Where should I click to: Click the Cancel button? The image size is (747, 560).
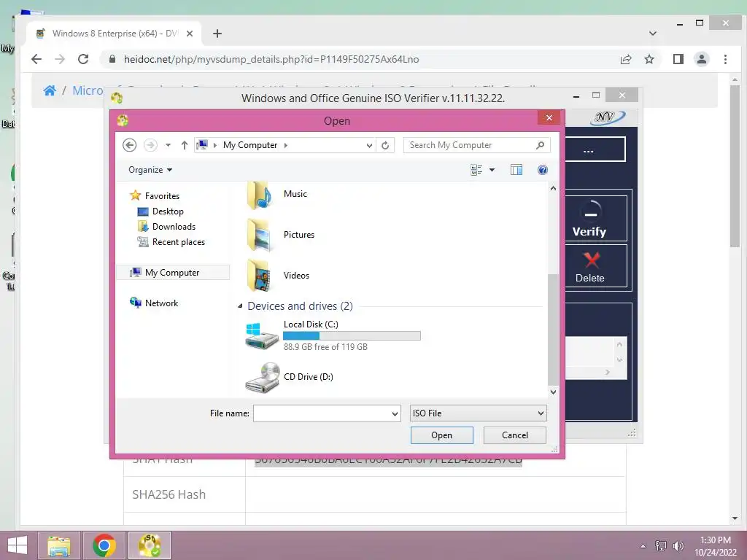514,435
